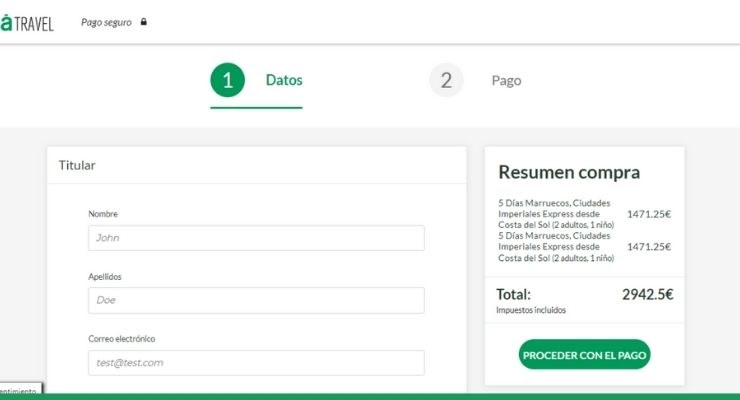Select the grey step 2 circle
Image resolution: width=740 pixels, height=400 pixels.
[446, 81]
